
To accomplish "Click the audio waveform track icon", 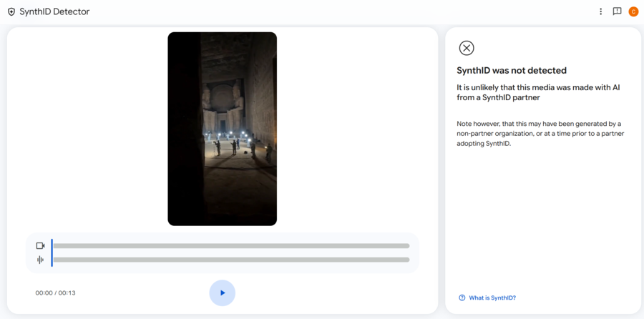I will [x=40, y=260].
